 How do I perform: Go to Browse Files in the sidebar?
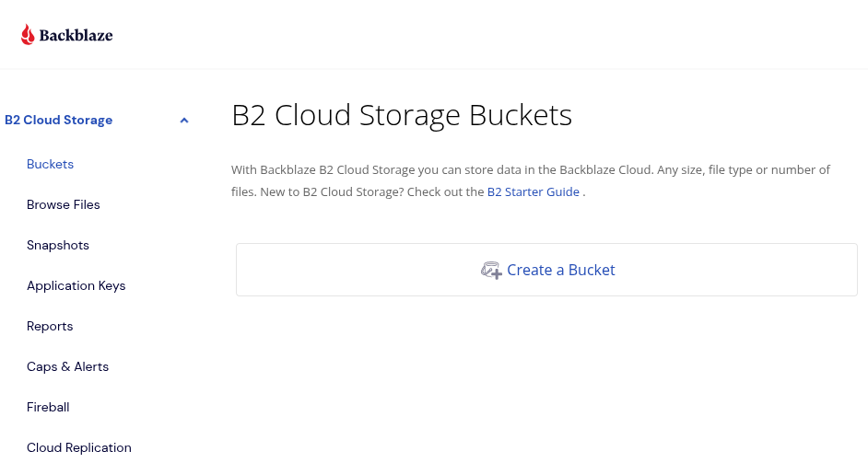coord(64,204)
